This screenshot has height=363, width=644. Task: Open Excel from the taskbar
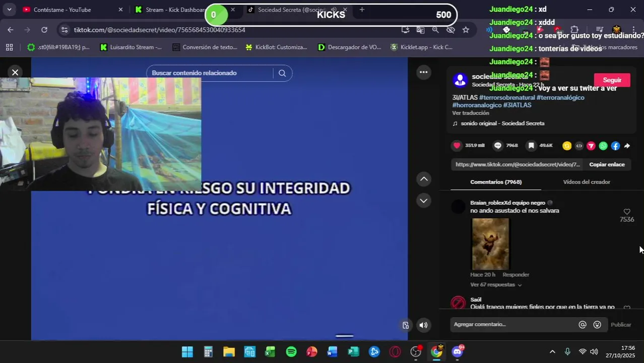click(x=270, y=352)
